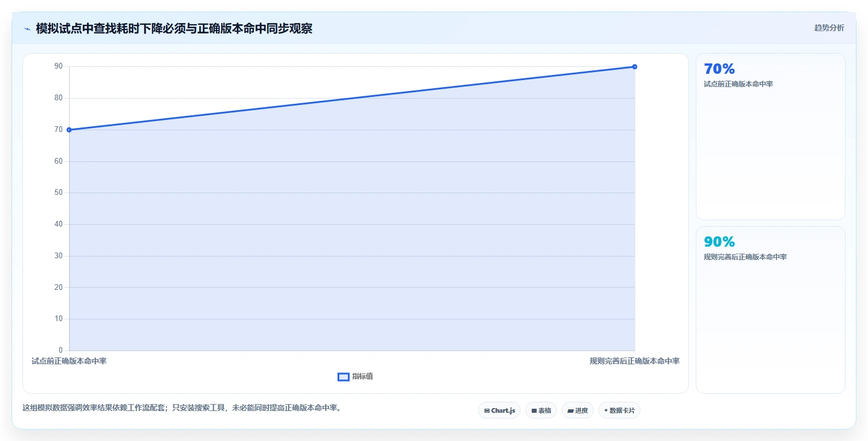Click the data point at value 90

(x=635, y=67)
